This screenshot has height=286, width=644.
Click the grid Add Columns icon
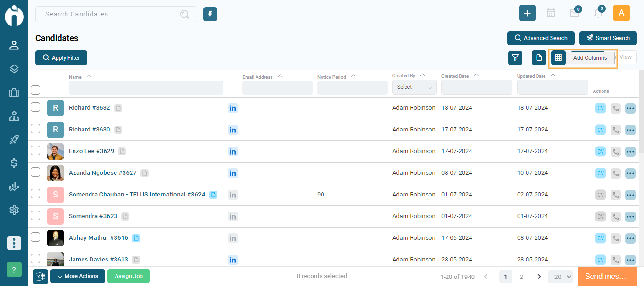point(558,57)
